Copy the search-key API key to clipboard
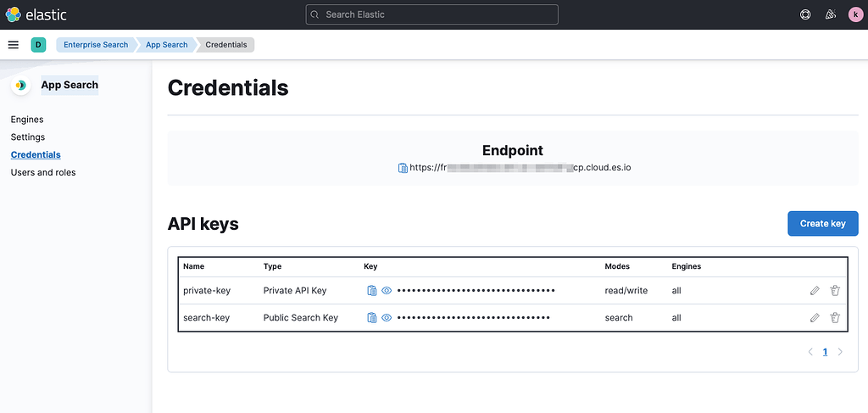 coord(371,318)
